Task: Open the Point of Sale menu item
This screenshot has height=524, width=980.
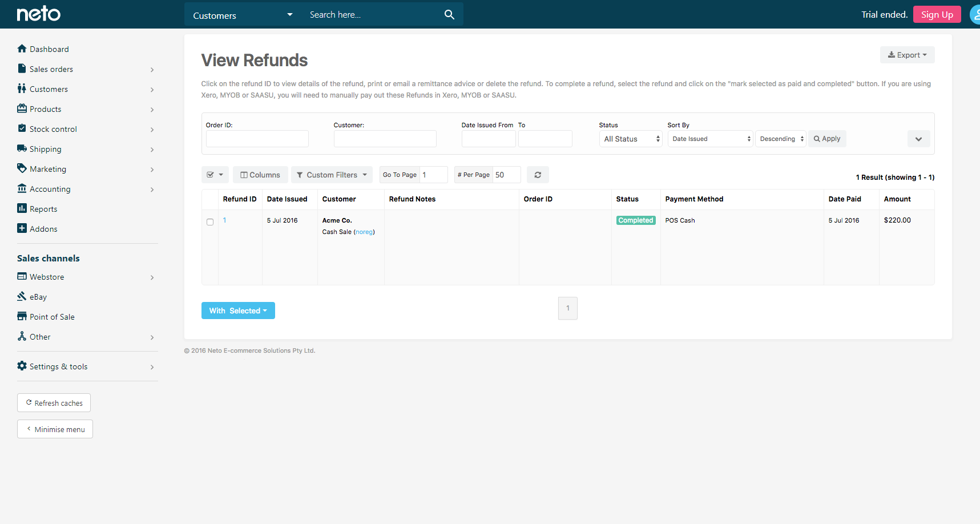Action: point(52,317)
